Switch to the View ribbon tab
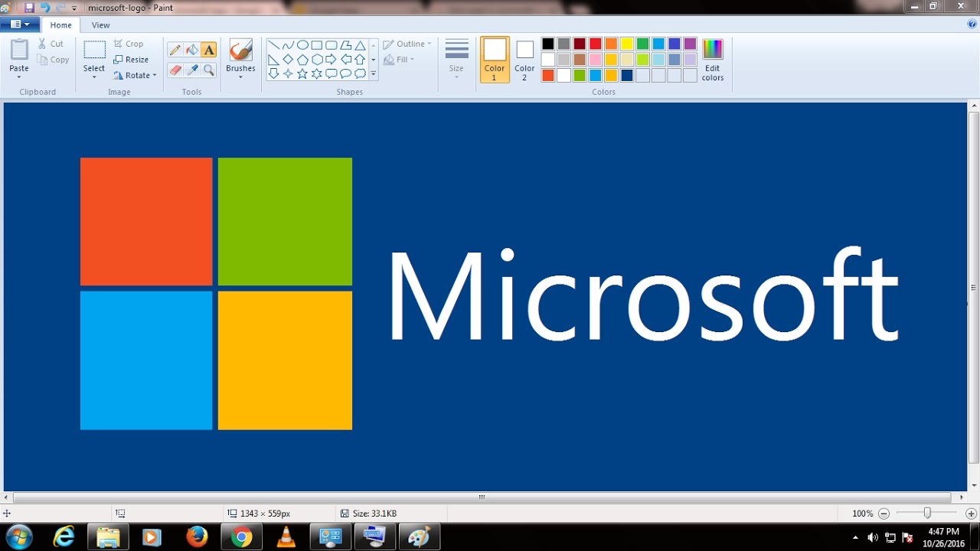 [100, 25]
